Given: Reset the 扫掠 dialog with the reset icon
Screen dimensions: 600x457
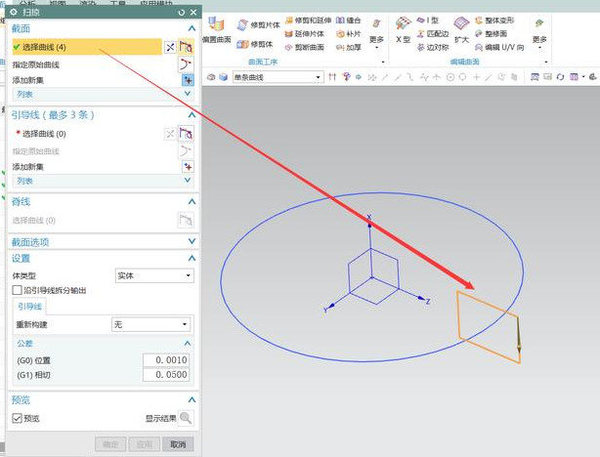Looking at the screenshot, I should tap(181, 12).
